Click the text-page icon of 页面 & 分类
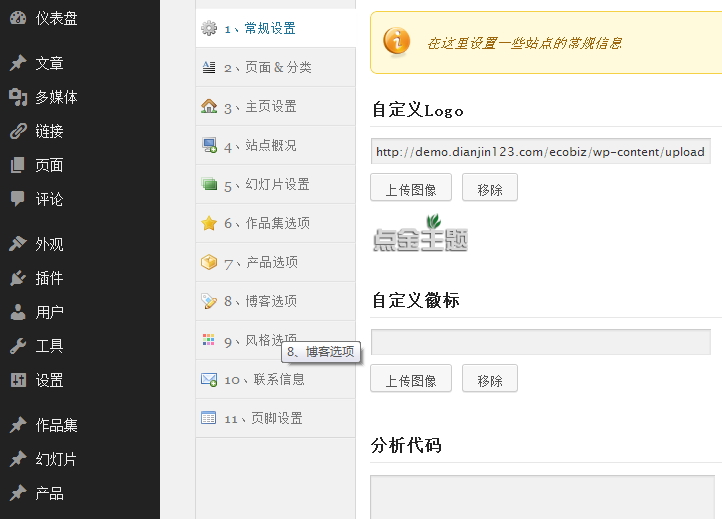 209,67
